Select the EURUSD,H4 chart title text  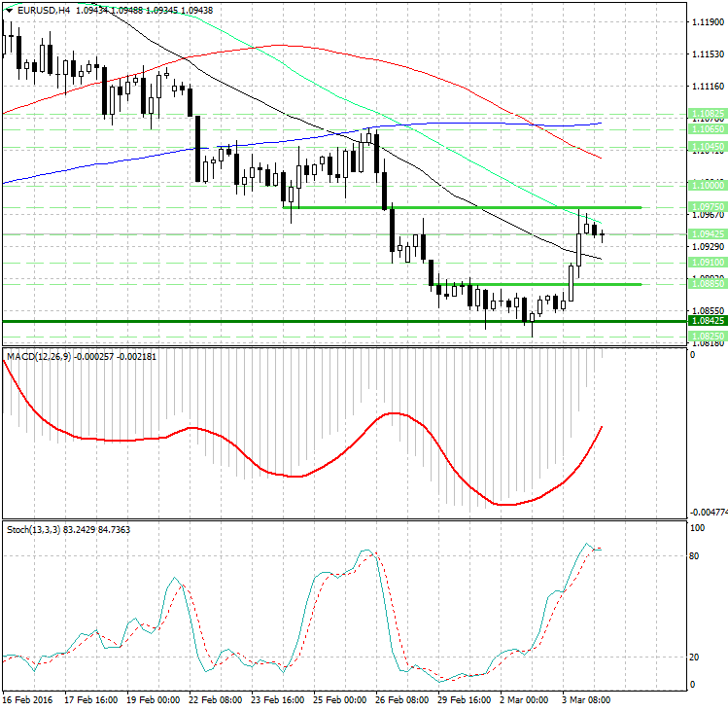44,10
